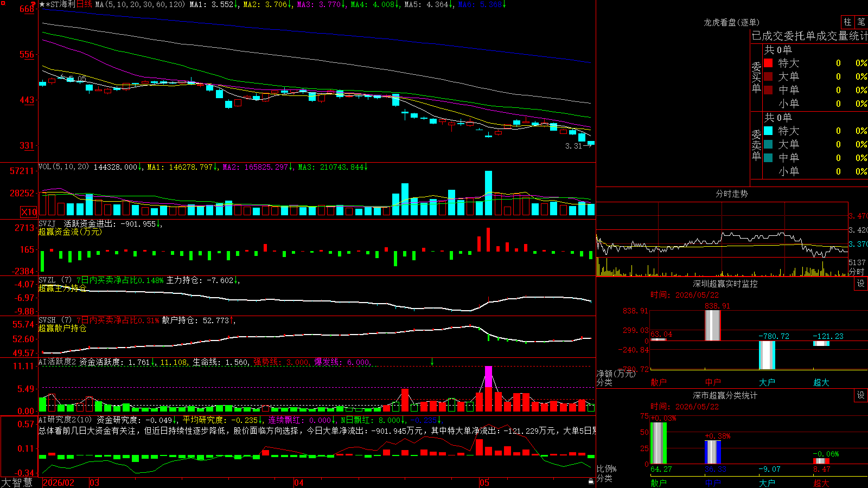Click the X10 volume scale box
The image size is (868, 488).
point(29,212)
